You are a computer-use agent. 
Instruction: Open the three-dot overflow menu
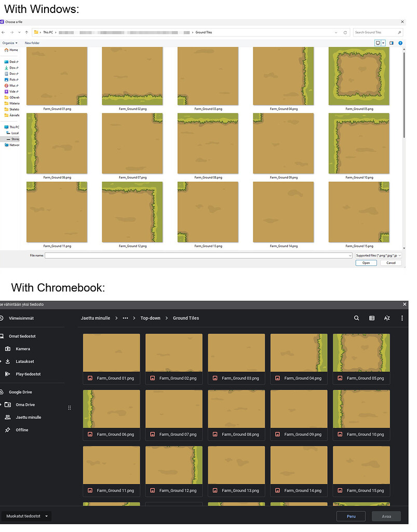(402, 317)
